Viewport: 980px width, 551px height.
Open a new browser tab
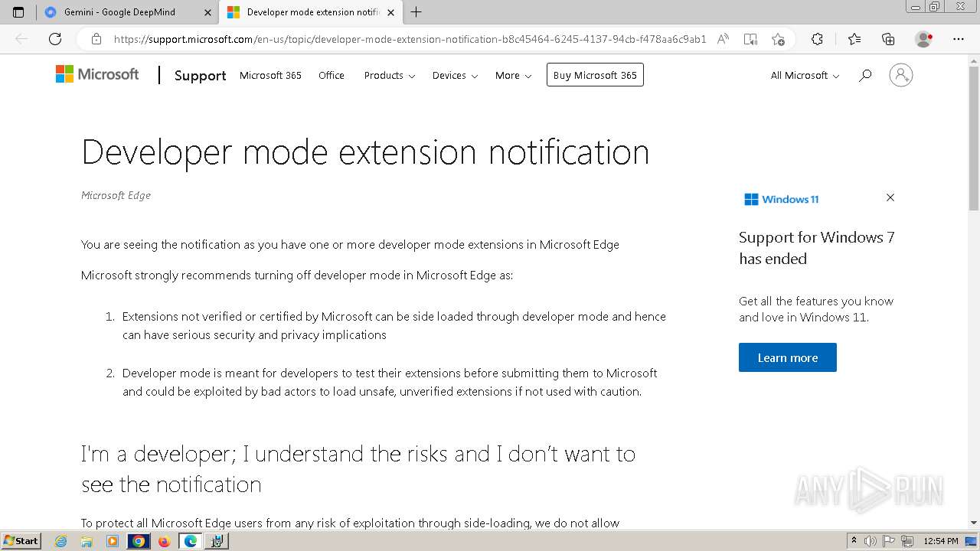click(x=416, y=12)
